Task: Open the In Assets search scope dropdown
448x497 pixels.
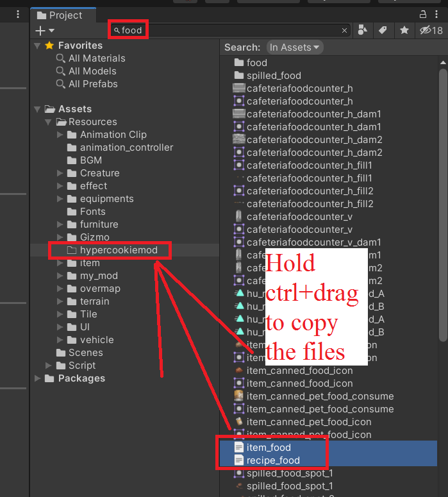Action: 294,47
